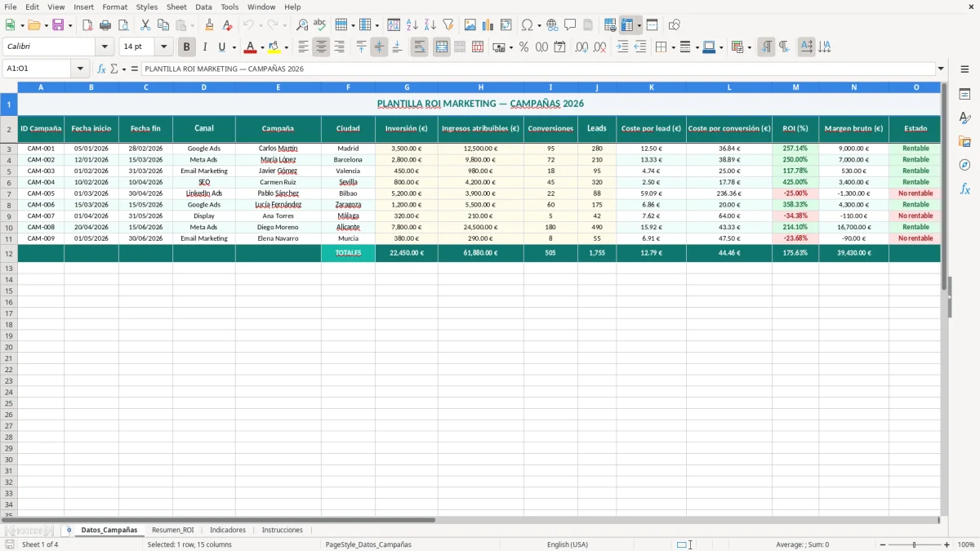Click column header G

pos(407,87)
